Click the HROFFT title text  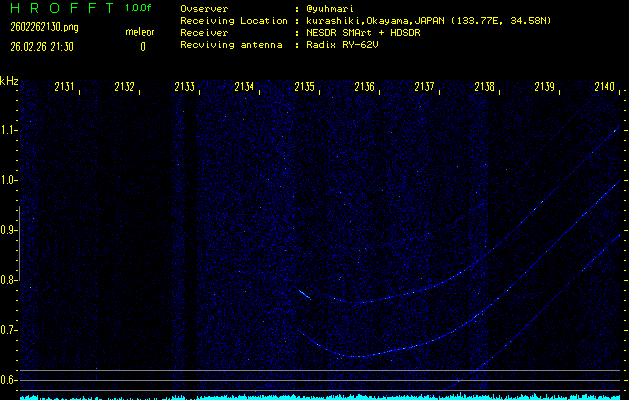pyautogui.click(x=58, y=8)
